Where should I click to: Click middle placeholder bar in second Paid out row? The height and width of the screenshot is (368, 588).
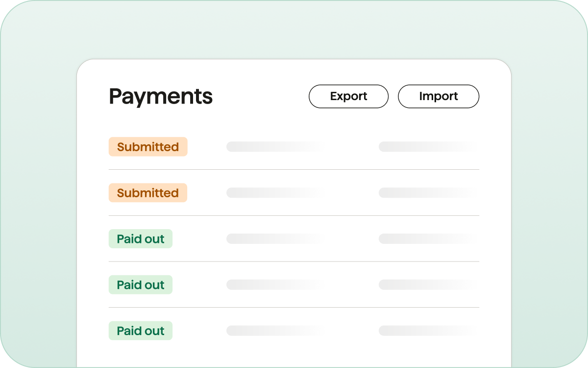pos(269,285)
